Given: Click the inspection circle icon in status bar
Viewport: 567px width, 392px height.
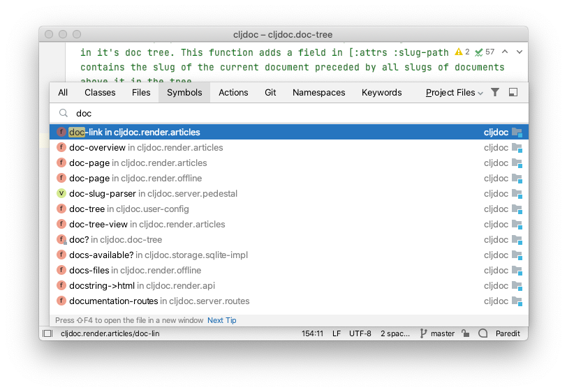Looking at the screenshot, I should 483,333.
